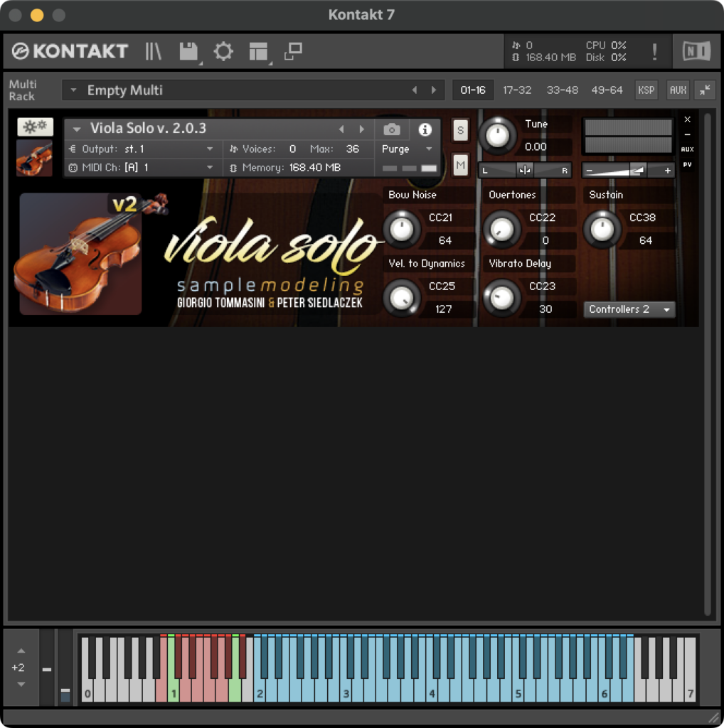724x728 pixels.
Task: Select next instrument arrow
Action: pos(362,129)
